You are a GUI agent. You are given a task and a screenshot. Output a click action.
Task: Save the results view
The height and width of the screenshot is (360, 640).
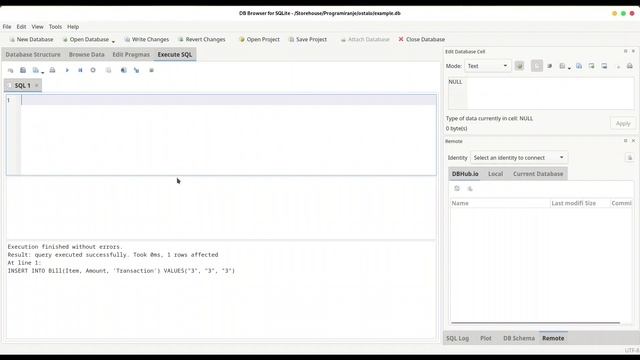(109, 70)
